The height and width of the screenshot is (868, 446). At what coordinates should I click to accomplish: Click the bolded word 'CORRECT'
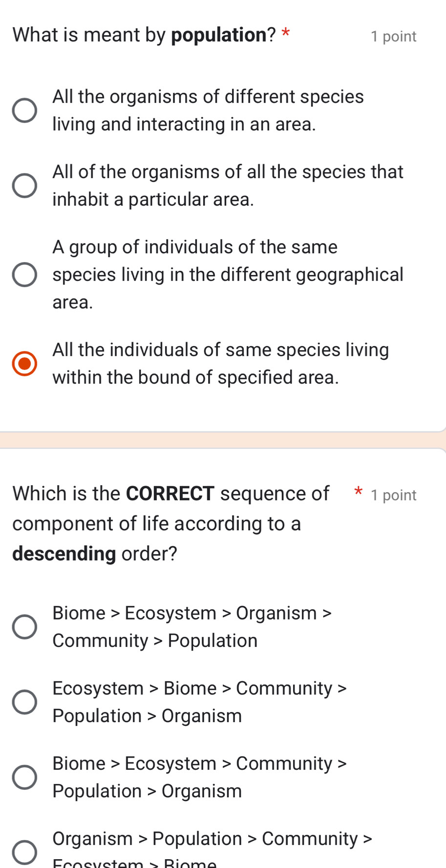(x=169, y=493)
